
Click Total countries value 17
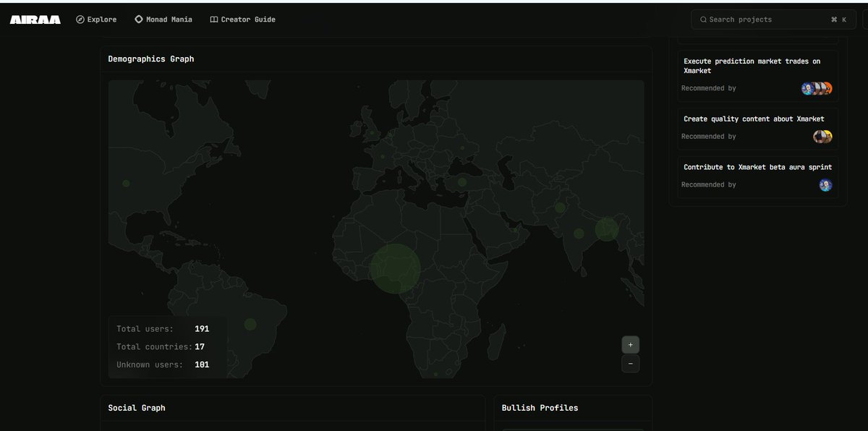pos(200,347)
